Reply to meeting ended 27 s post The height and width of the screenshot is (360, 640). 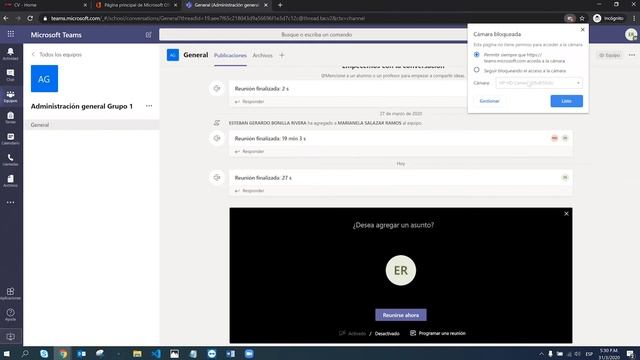tap(250, 191)
